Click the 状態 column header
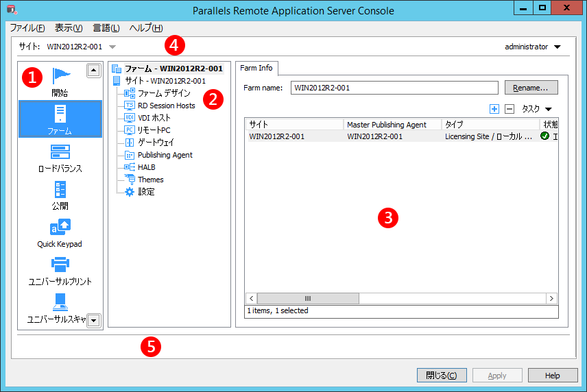 point(549,124)
